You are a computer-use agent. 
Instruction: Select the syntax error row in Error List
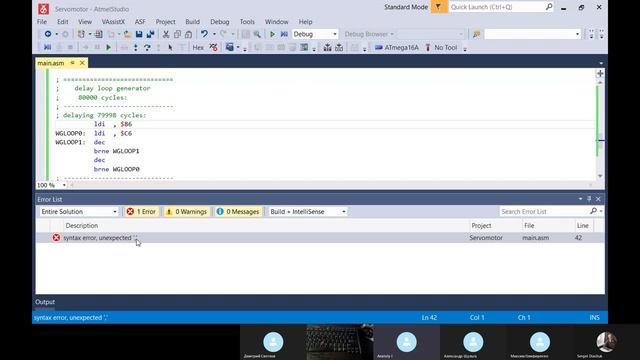click(320, 238)
